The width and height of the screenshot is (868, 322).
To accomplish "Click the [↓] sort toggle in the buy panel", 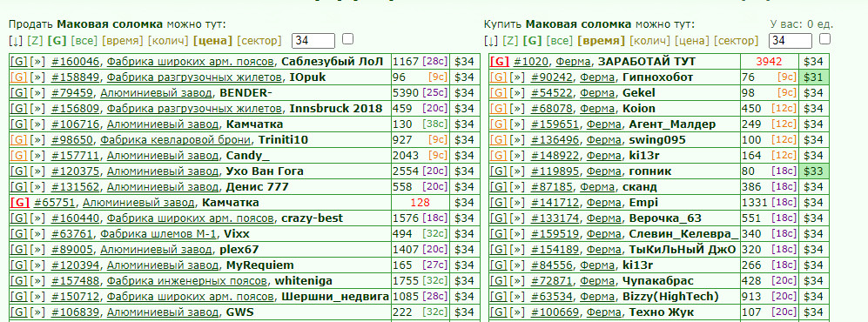I will (x=490, y=40).
